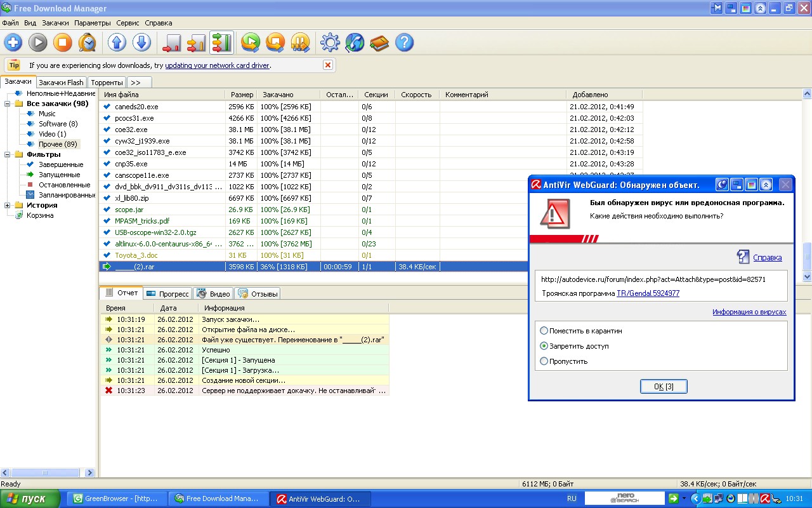
Task: Select light traffic mode icon with one red arrow
Action: click(x=172, y=43)
